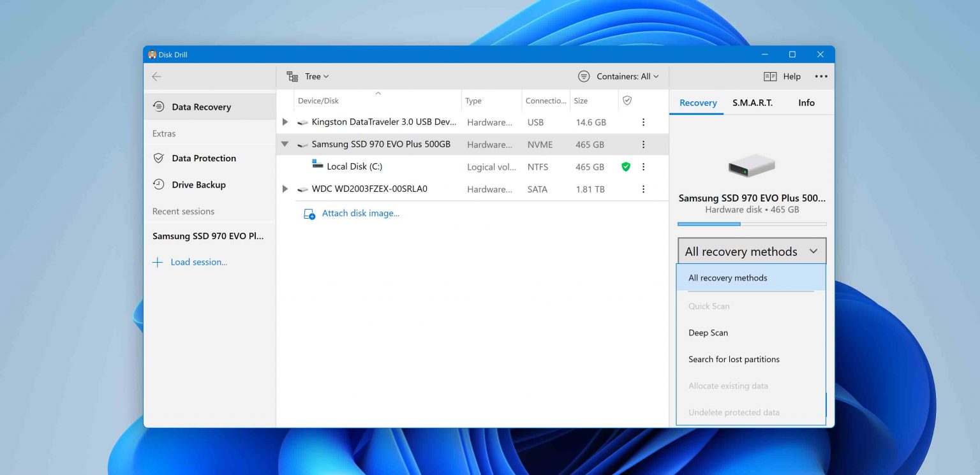Viewport: 980px width, 475px height.
Task: Click the Load session link
Action: [198, 261]
